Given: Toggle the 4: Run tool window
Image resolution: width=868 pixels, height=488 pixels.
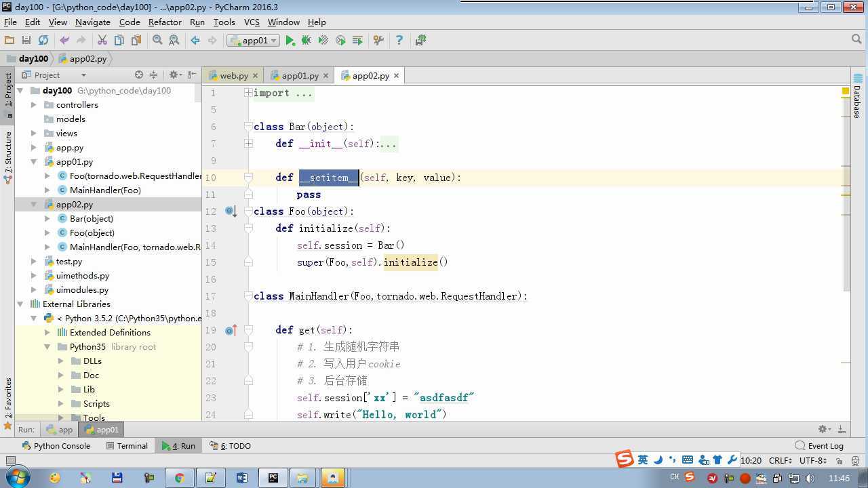Looking at the screenshot, I should coord(178,446).
